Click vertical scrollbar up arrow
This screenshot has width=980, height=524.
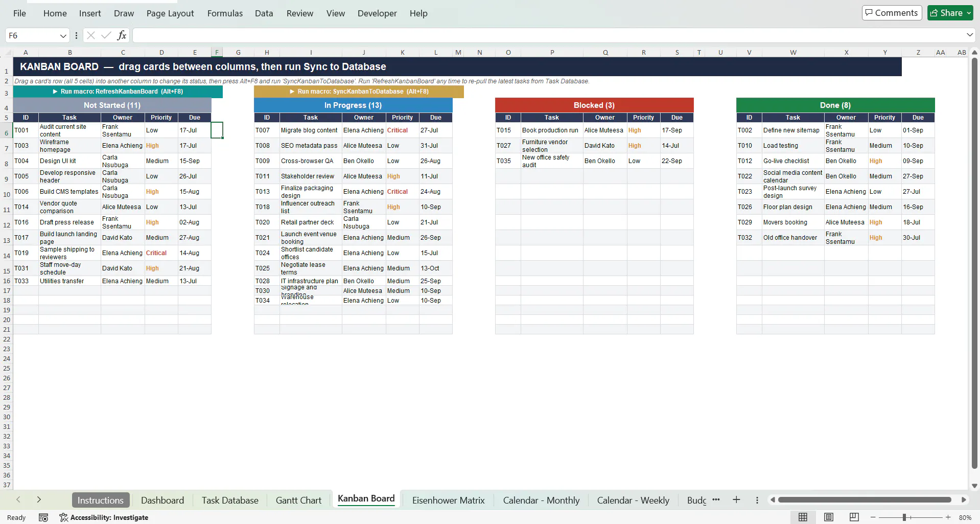[x=974, y=53]
